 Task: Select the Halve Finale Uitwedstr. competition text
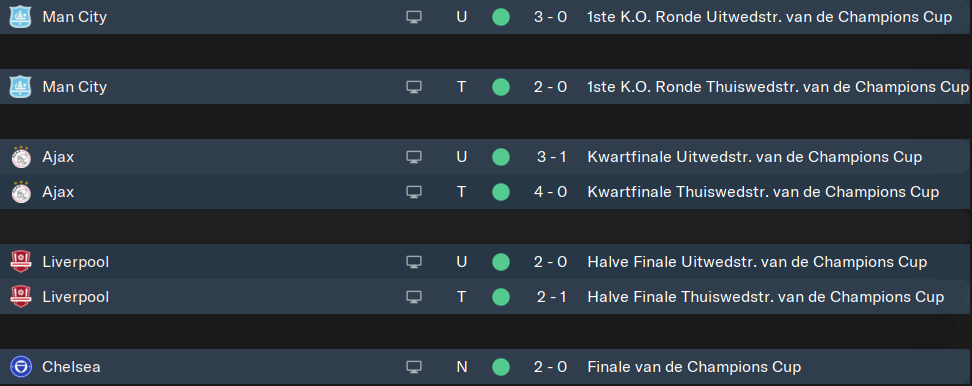(x=757, y=262)
